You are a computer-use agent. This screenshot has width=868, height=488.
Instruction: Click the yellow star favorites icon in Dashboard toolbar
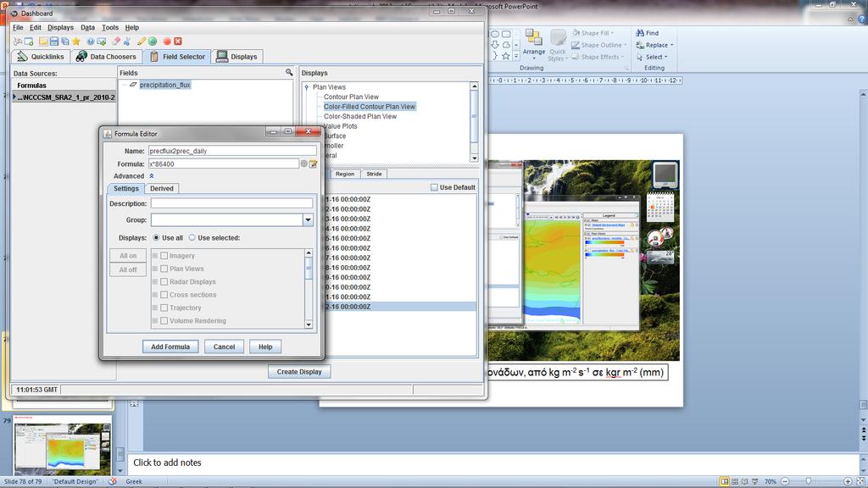pos(76,42)
